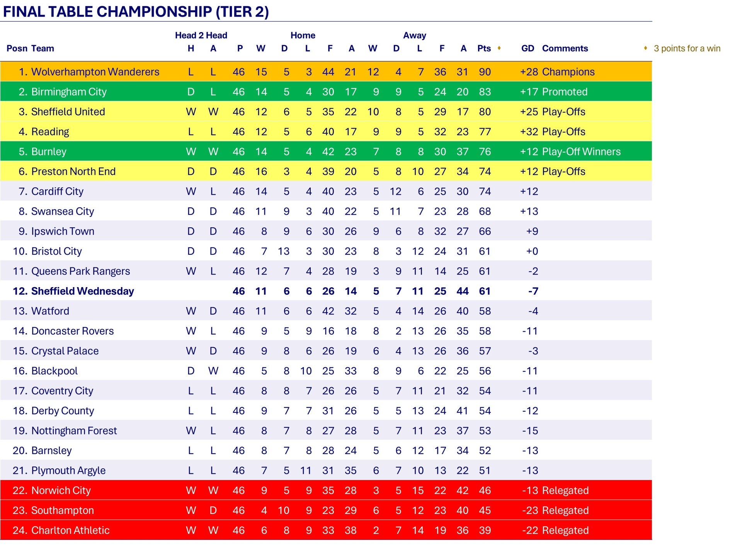Image resolution: width=742 pixels, height=560 pixels.
Task: Click the '3 points for a win' note
Action: click(687, 48)
